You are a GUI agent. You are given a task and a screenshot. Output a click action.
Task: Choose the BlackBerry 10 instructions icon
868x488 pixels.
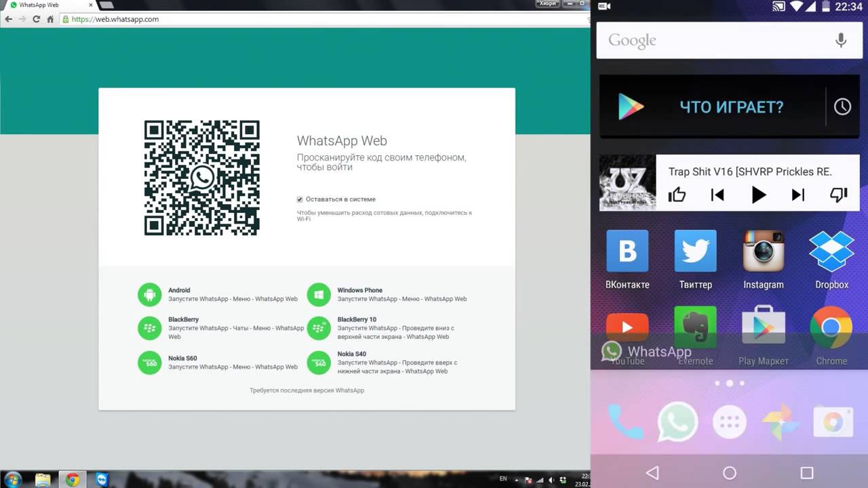tap(319, 328)
